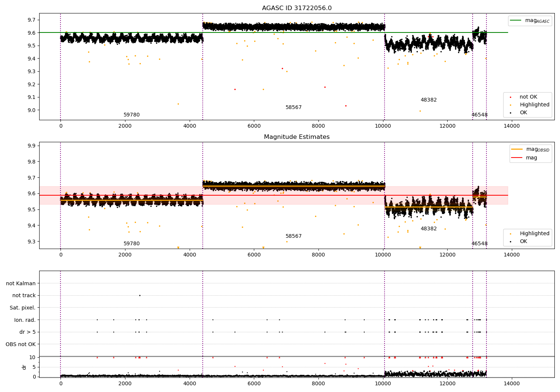Click the "dr" axis label of the bottom subplot
The height and width of the screenshot is (392, 560).
[24, 367]
